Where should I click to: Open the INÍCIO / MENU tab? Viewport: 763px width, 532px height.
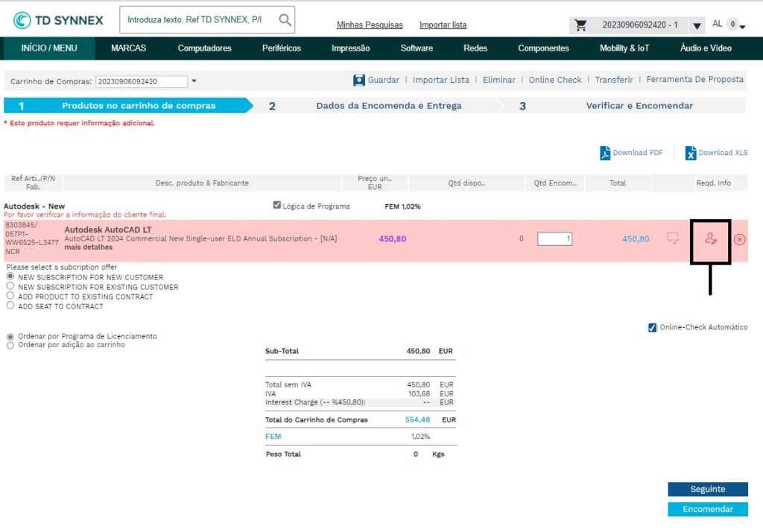coord(49,48)
